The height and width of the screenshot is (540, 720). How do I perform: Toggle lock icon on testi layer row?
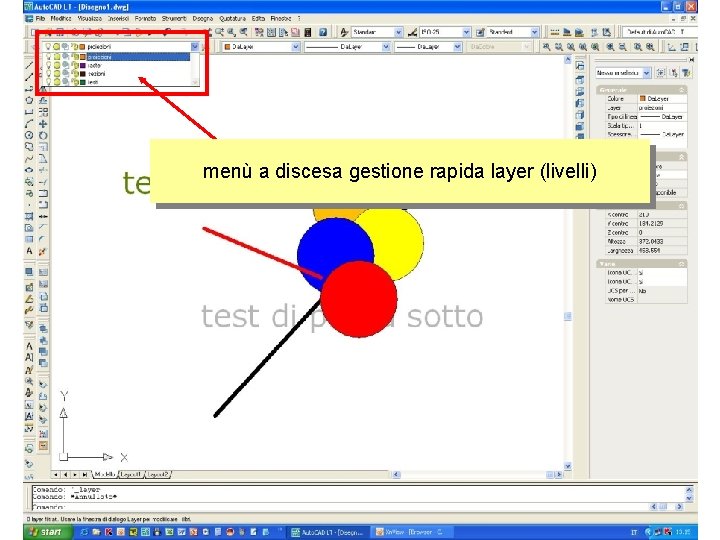click(x=75, y=82)
